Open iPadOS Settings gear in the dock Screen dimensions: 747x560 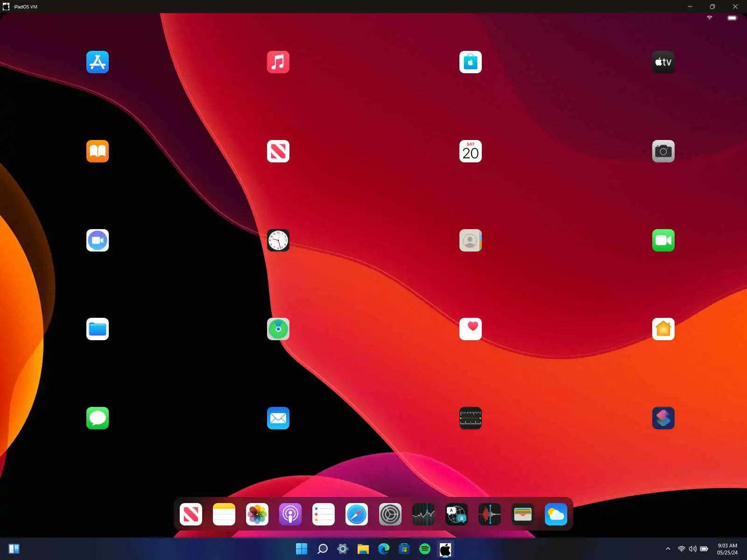point(390,514)
